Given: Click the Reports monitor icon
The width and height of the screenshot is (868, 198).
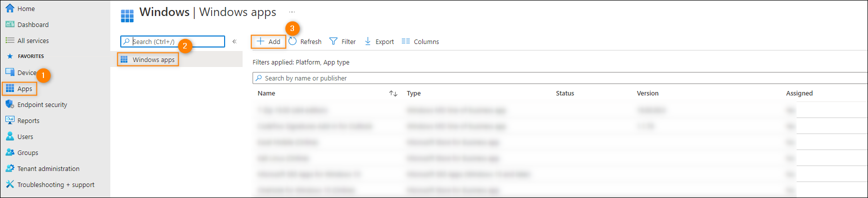Looking at the screenshot, I should tap(10, 120).
